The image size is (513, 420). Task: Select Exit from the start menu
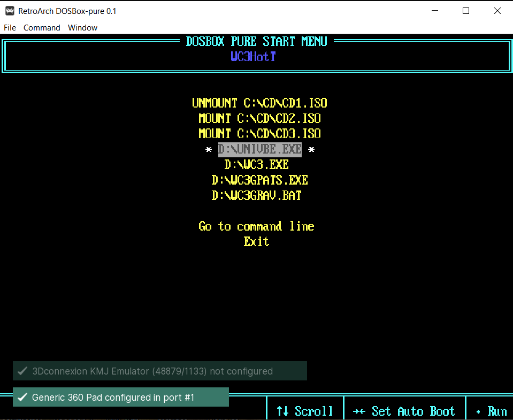coord(256,241)
